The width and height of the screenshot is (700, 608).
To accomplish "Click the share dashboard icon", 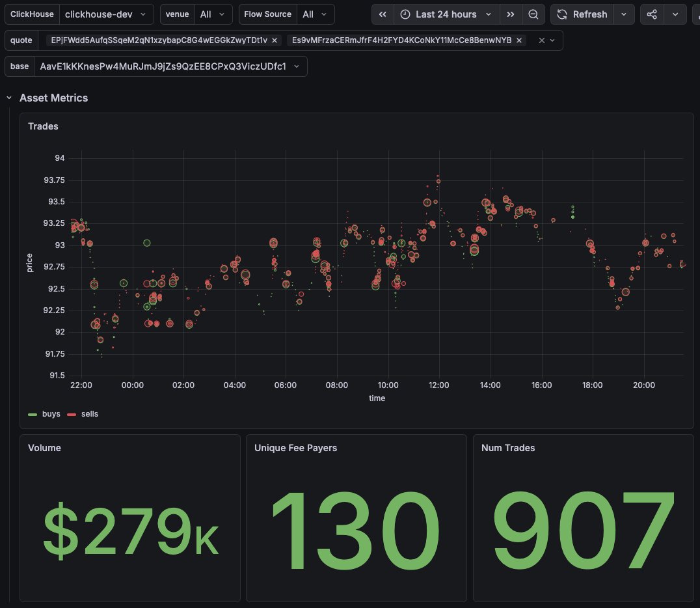I will pos(652,14).
